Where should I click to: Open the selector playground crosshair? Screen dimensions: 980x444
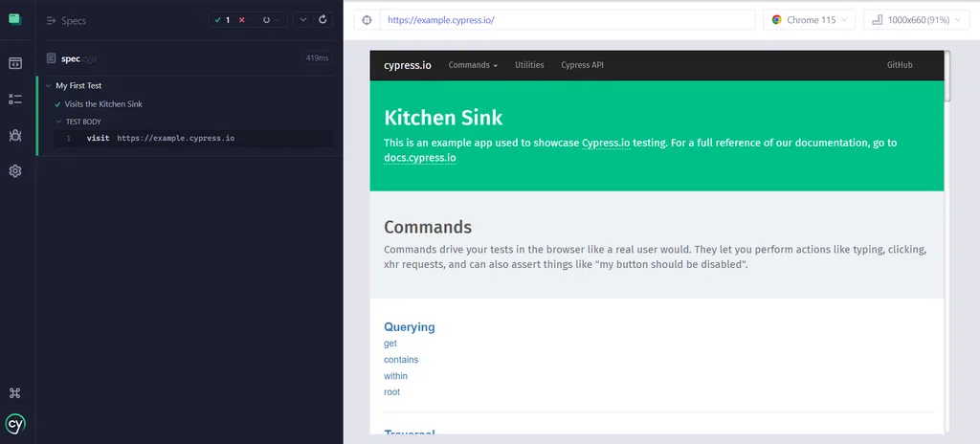click(x=367, y=20)
